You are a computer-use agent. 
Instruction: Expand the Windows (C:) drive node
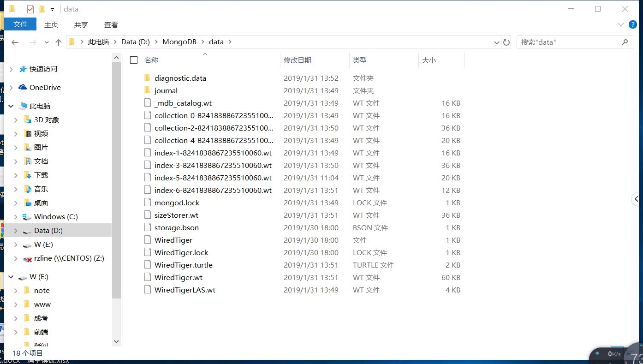pyautogui.click(x=16, y=217)
